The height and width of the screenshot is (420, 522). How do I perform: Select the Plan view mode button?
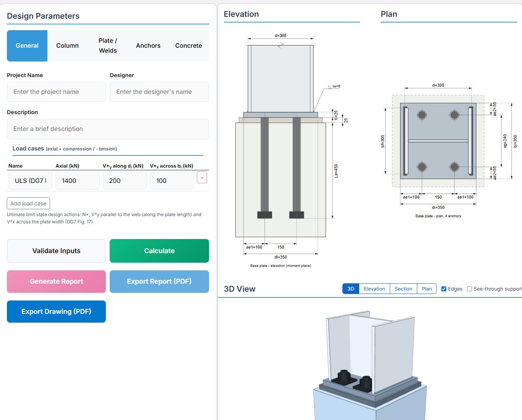427,289
